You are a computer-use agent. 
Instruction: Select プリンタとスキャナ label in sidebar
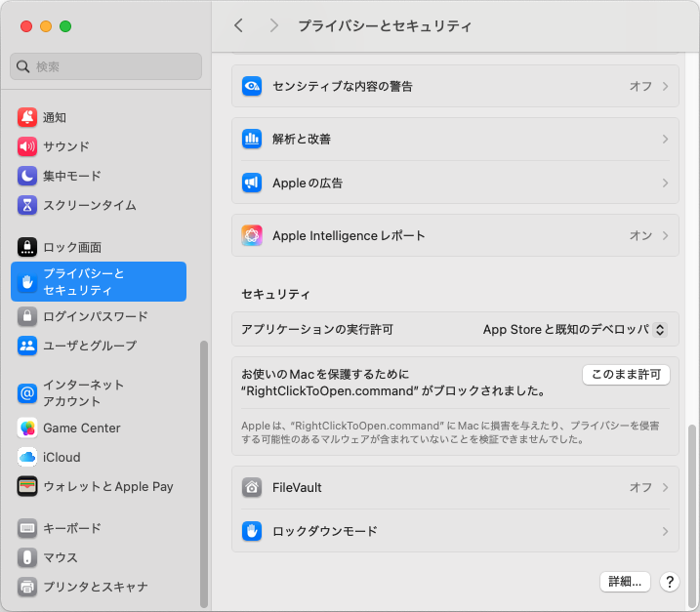[x=96, y=587]
